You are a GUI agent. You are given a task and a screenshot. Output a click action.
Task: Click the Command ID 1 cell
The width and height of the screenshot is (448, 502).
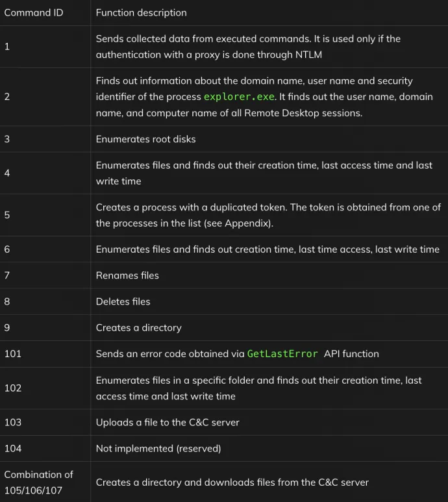pyautogui.click(x=7, y=47)
